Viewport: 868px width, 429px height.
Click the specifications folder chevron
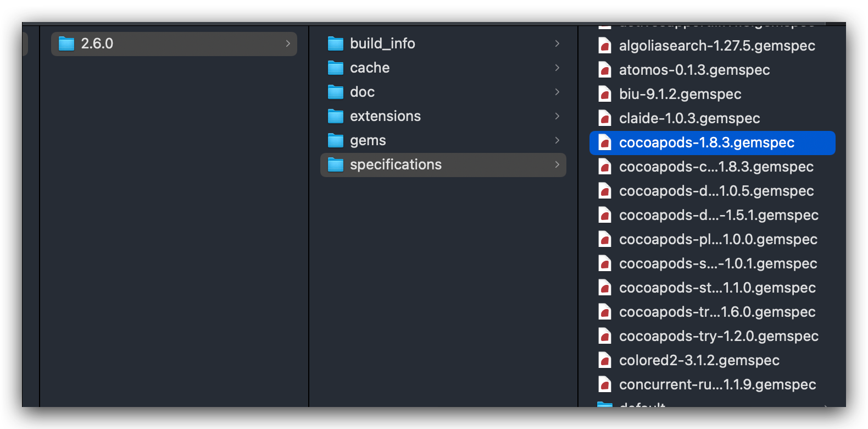pos(557,164)
